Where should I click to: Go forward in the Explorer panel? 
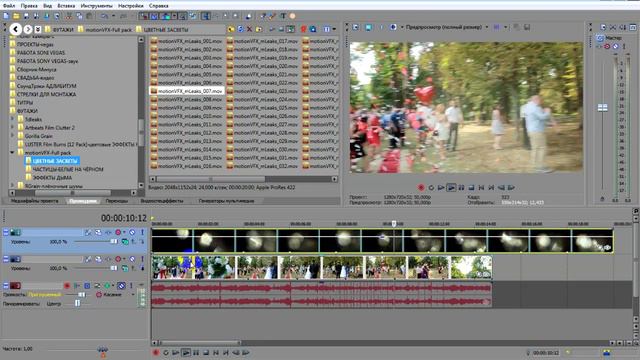28,29
